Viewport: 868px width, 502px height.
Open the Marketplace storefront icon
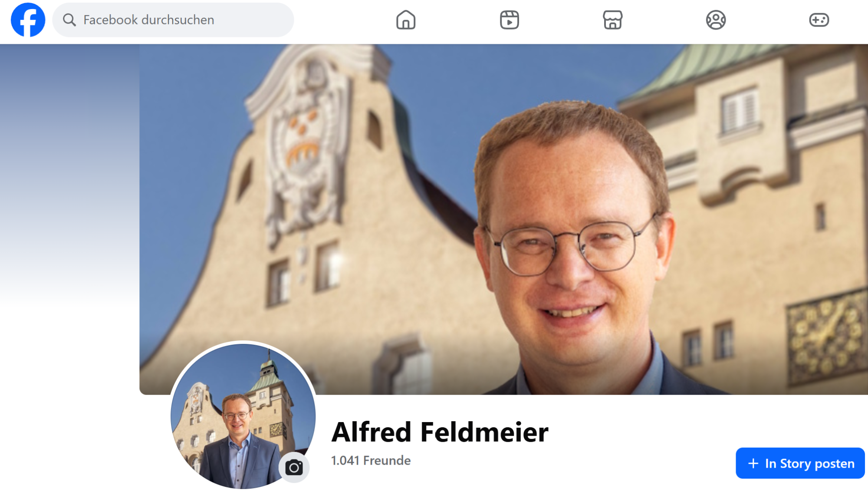(612, 20)
